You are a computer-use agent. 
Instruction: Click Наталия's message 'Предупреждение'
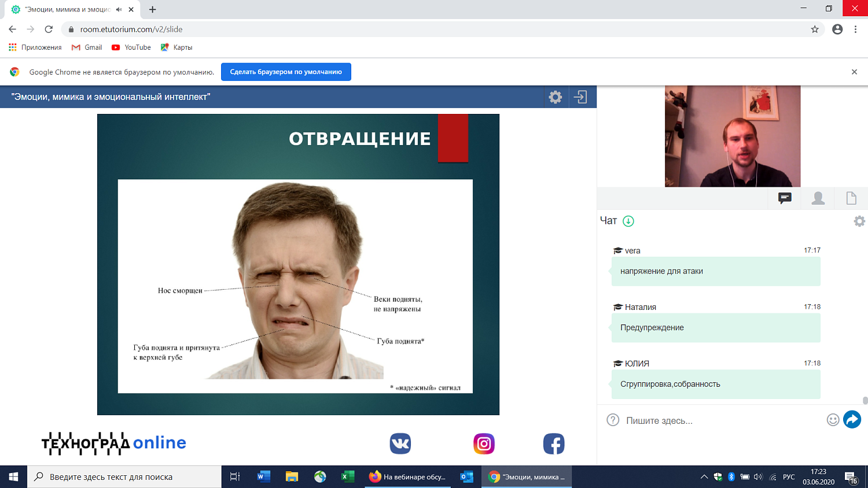pos(716,328)
